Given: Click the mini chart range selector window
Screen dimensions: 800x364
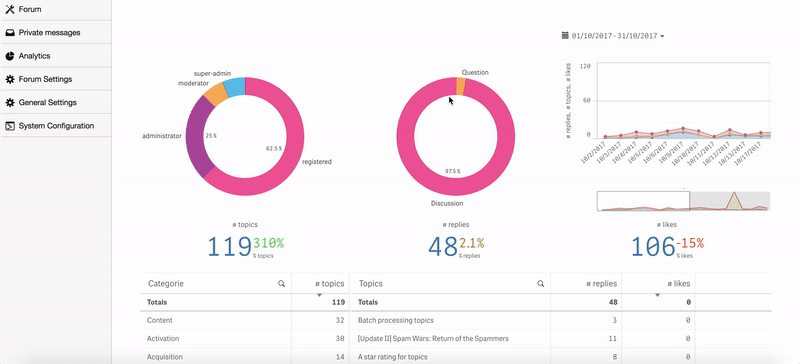Looking at the screenshot, I should 643,201.
